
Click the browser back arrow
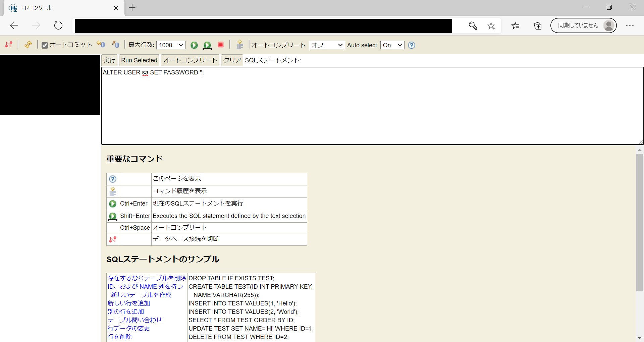[x=14, y=25]
